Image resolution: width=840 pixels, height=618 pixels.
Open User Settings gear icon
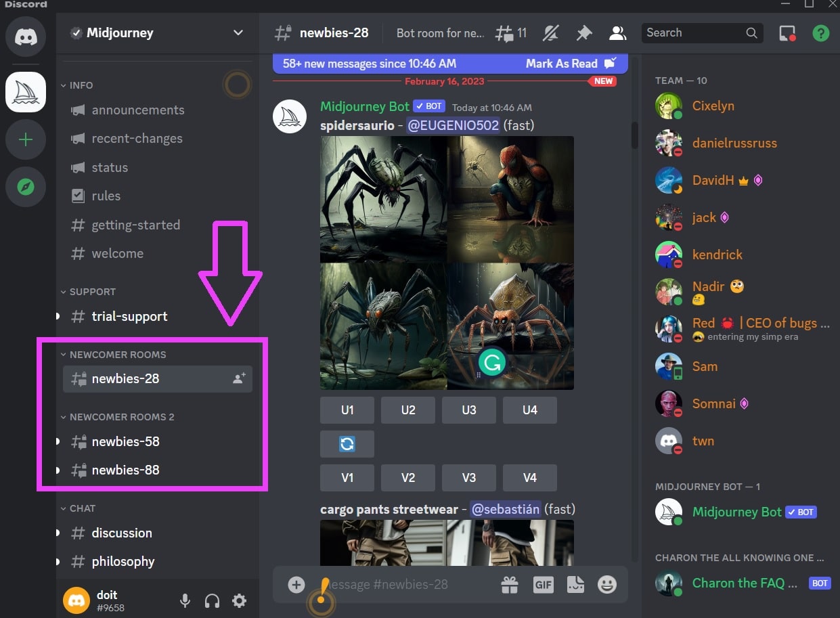[x=239, y=600]
